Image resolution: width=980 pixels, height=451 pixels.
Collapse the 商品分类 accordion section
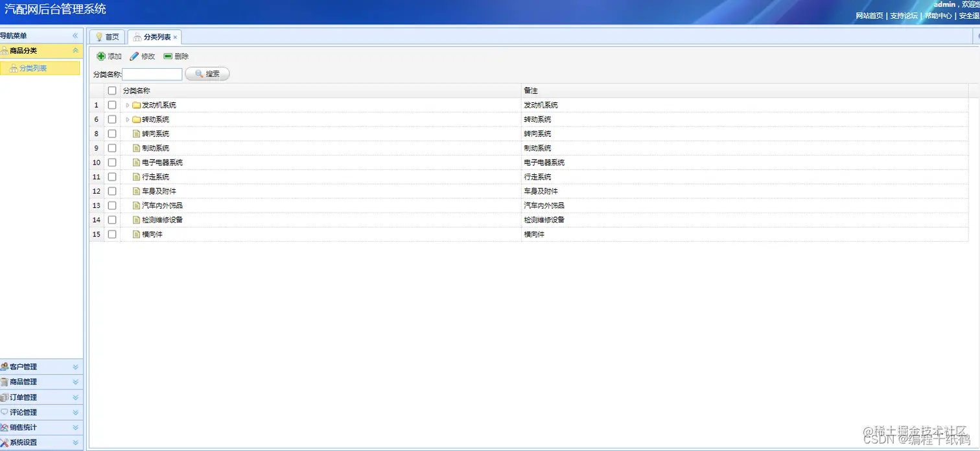point(75,51)
